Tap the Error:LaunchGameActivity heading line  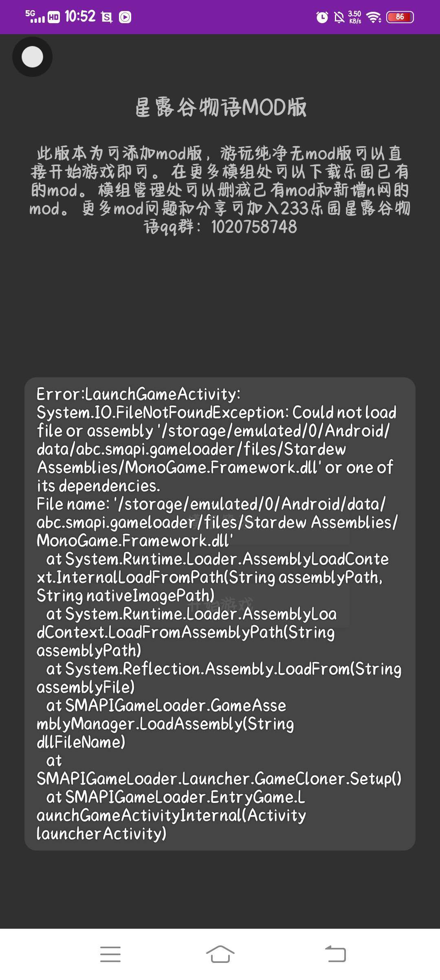pyautogui.click(x=139, y=394)
